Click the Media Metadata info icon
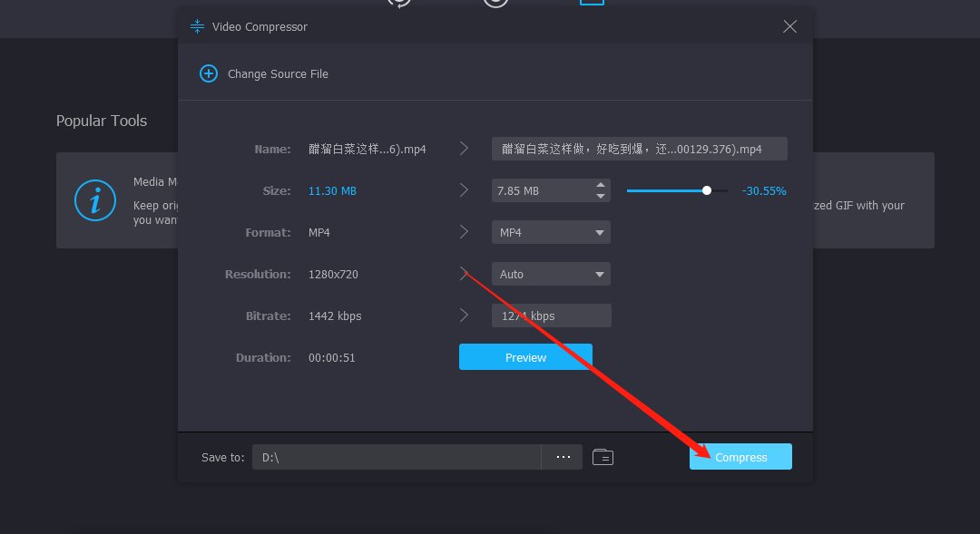This screenshot has height=534, width=980. click(94, 200)
